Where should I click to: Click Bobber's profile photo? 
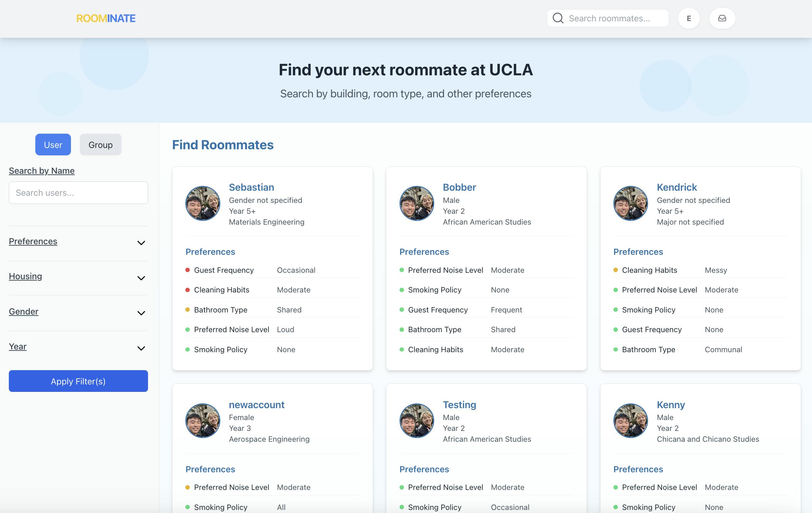pos(417,203)
